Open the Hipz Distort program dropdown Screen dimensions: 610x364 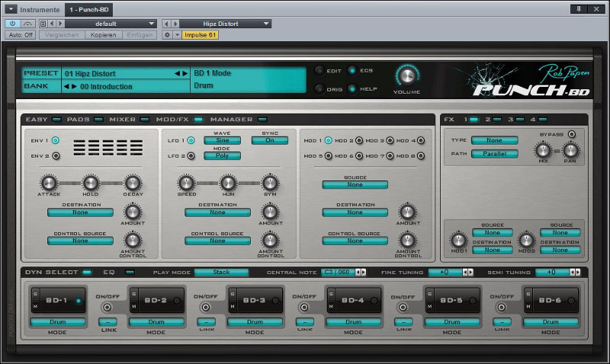(225, 24)
